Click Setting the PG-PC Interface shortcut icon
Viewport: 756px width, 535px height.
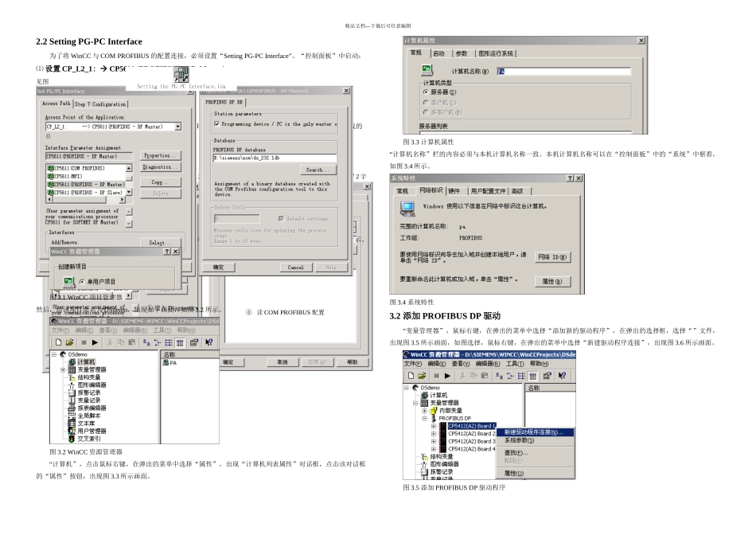(x=181, y=75)
